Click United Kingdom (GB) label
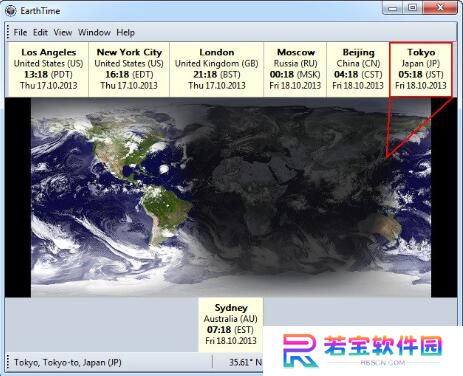 217,63
